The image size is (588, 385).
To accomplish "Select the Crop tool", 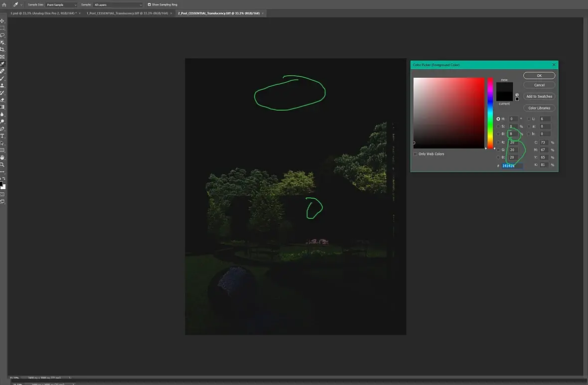I will (x=2, y=50).
